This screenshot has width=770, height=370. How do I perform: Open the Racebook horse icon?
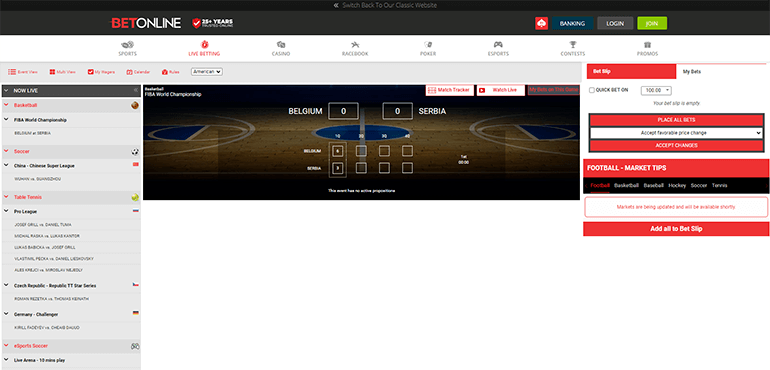coord(355,45)
